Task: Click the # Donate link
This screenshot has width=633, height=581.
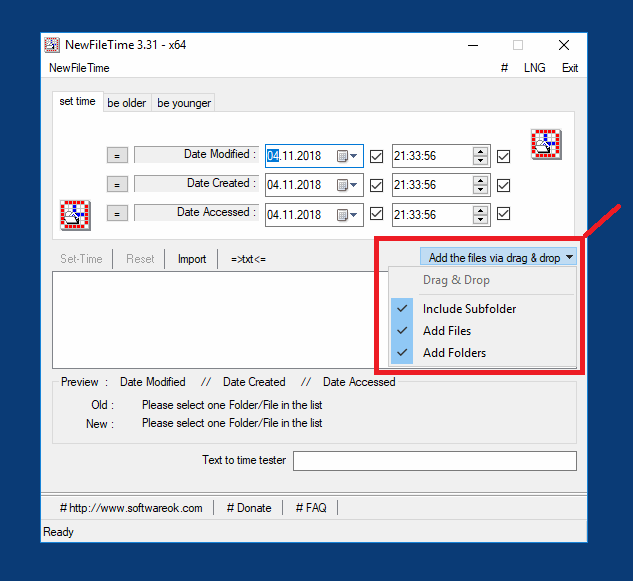Action: coord(249,508)
